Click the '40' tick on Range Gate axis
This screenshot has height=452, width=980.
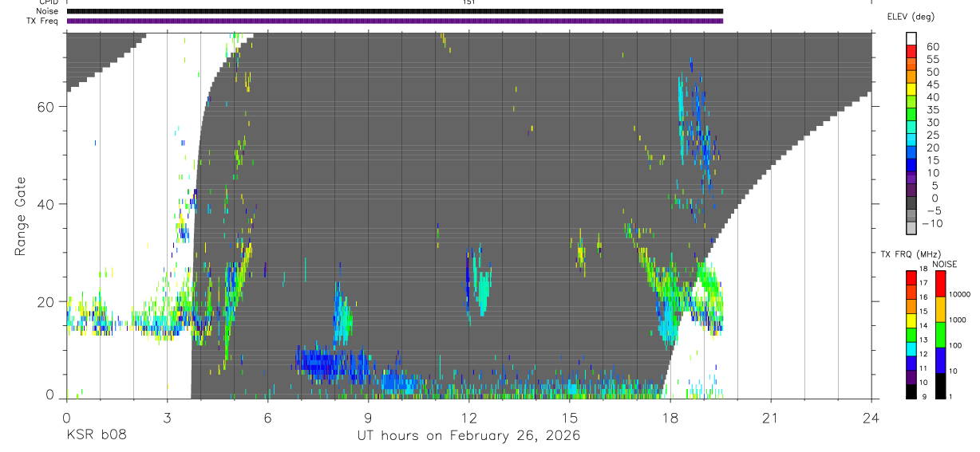coord(47,204)
